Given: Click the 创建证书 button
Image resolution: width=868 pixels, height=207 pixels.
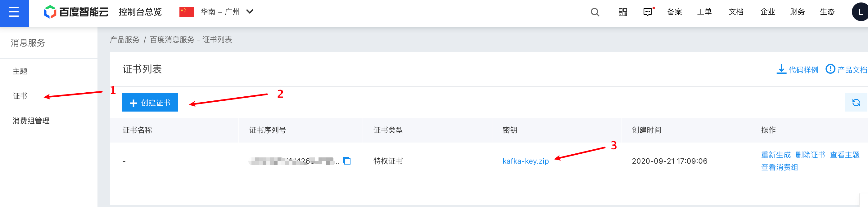Looking at the screenshot, I should 150,102.
